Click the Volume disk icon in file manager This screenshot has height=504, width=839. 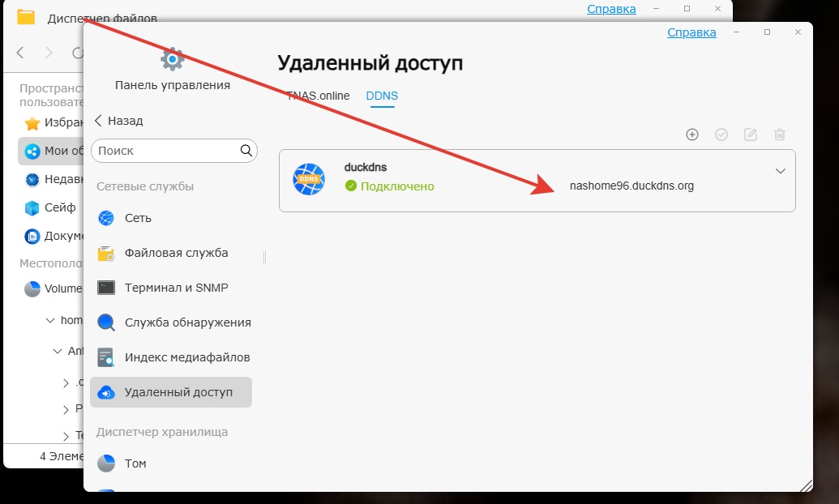pos(32,289)
